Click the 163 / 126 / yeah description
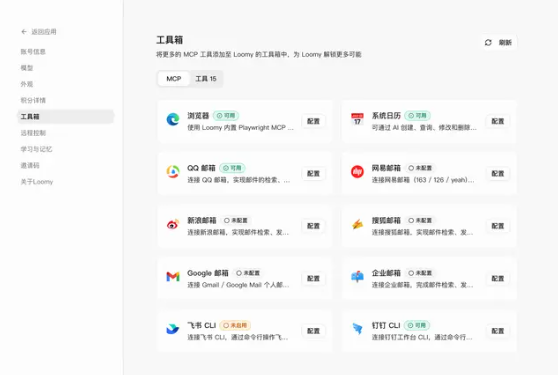The image size is (558, 375). point(423,180)
